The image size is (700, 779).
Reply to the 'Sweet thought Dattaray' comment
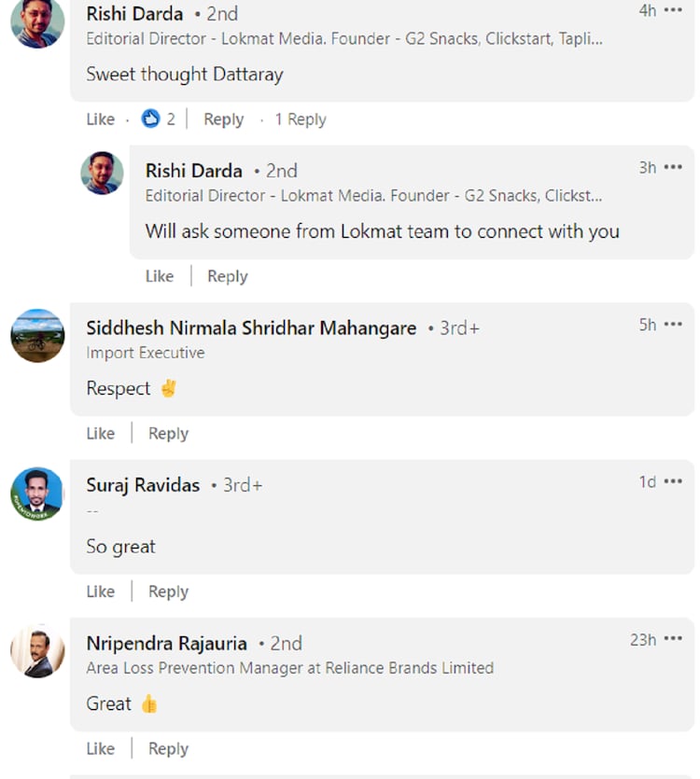(223, 119)
